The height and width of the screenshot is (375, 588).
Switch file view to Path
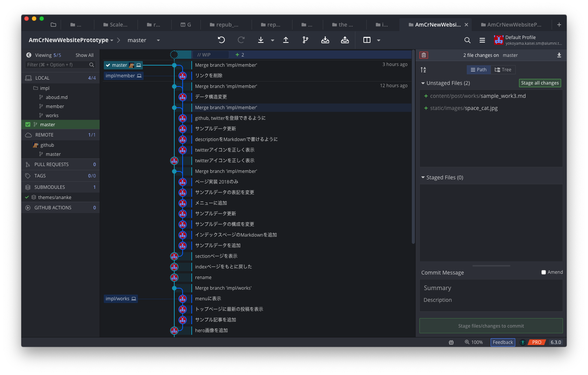(x=479, y=70)
